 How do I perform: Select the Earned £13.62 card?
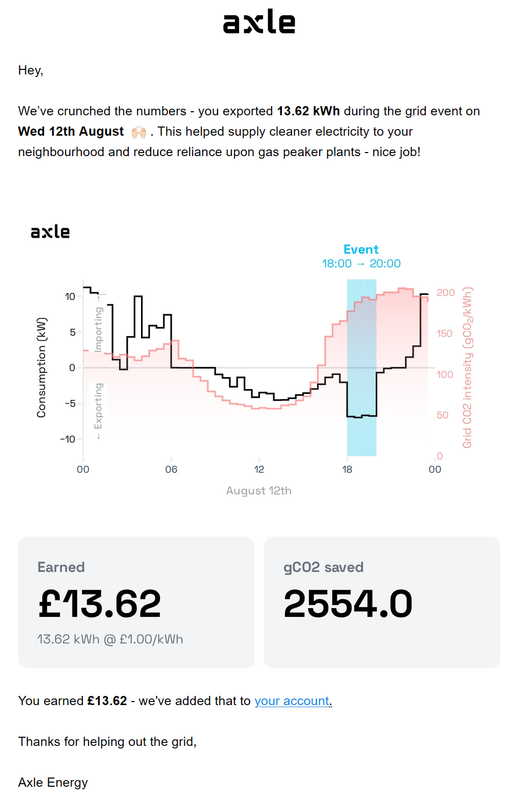point(136,602)
